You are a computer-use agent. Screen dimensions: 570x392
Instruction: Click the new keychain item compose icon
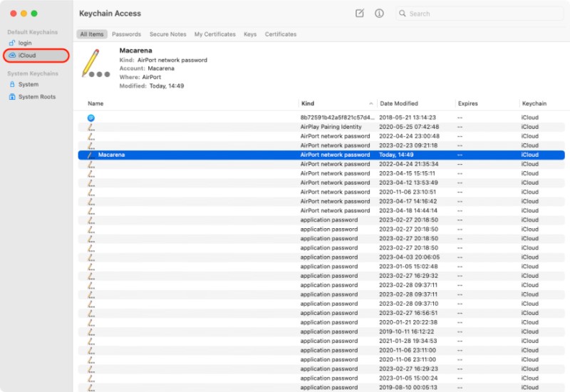tap(359, 14)
